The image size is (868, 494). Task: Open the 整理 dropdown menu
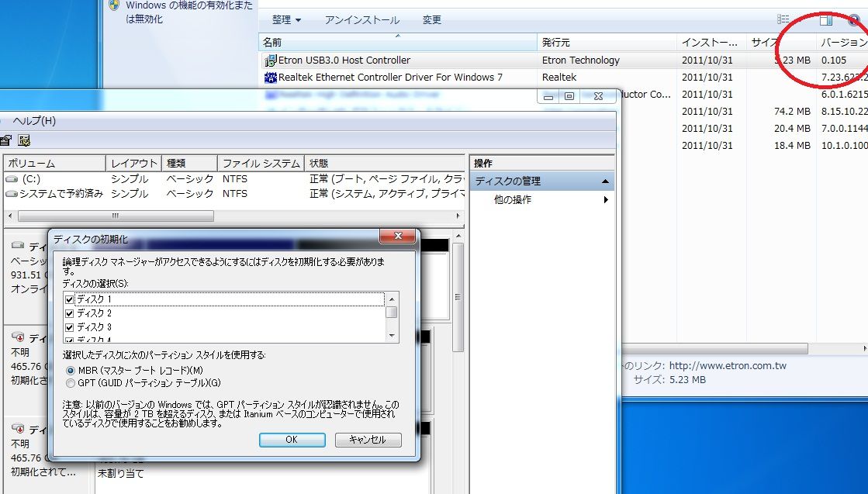[286, 20]
